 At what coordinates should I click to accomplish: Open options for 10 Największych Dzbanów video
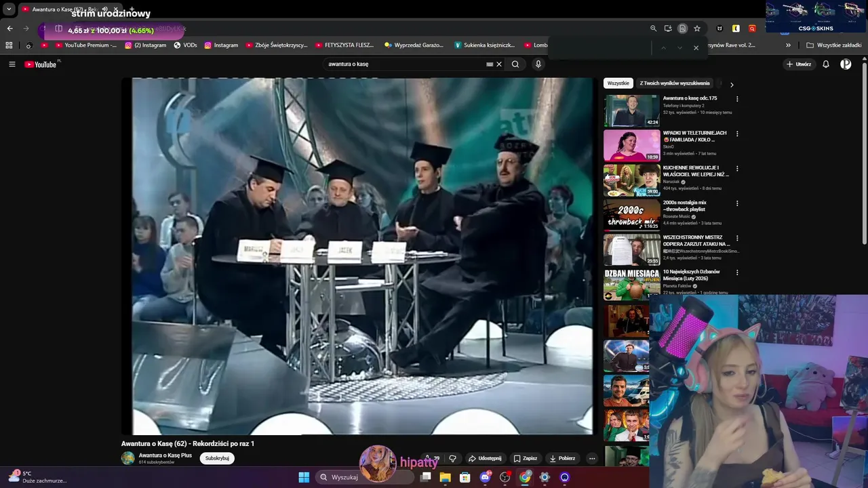737,272
